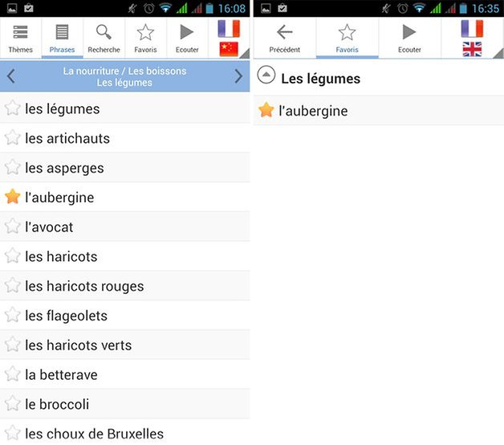The height and width of the screenshot is (445, 504).
Task: Select the phrase 'les choux de Bruxelles'
Action: 94,434
